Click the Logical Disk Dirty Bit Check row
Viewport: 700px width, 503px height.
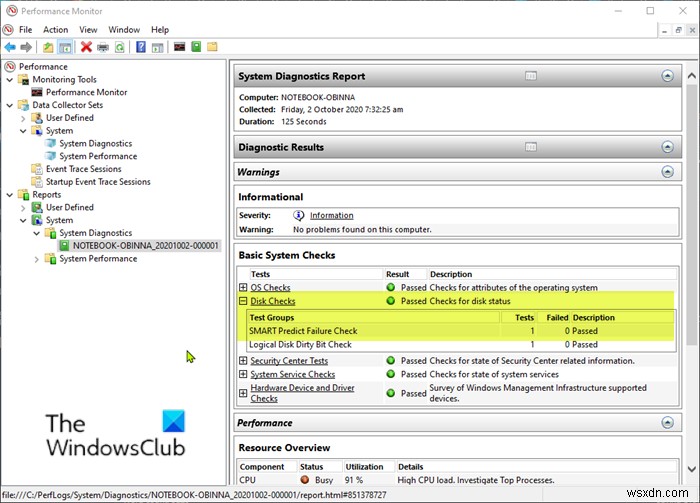(x=461, y=344)
